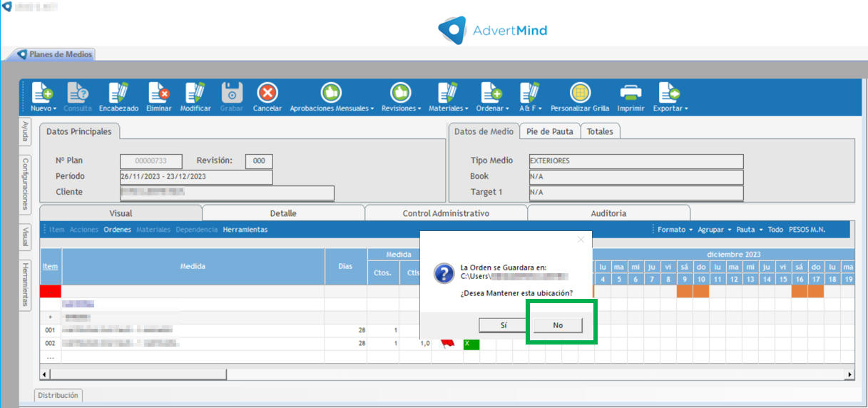The width and height of the screenshot is (868, 408).
Task: Open the Herramientas side tab
Action: click(x=25, y=285)
